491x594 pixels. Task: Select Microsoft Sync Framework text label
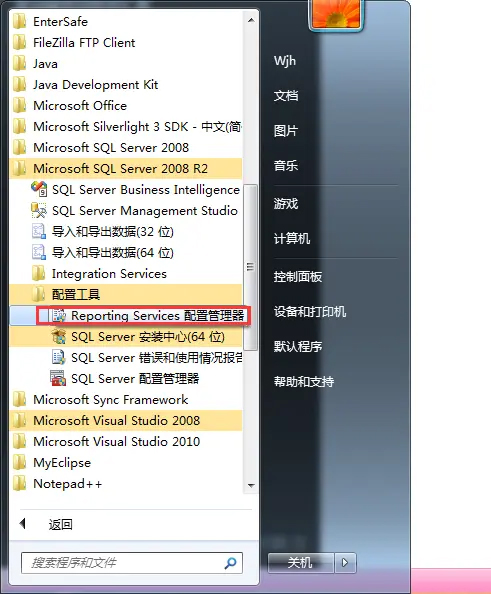[x=111, y=400]
